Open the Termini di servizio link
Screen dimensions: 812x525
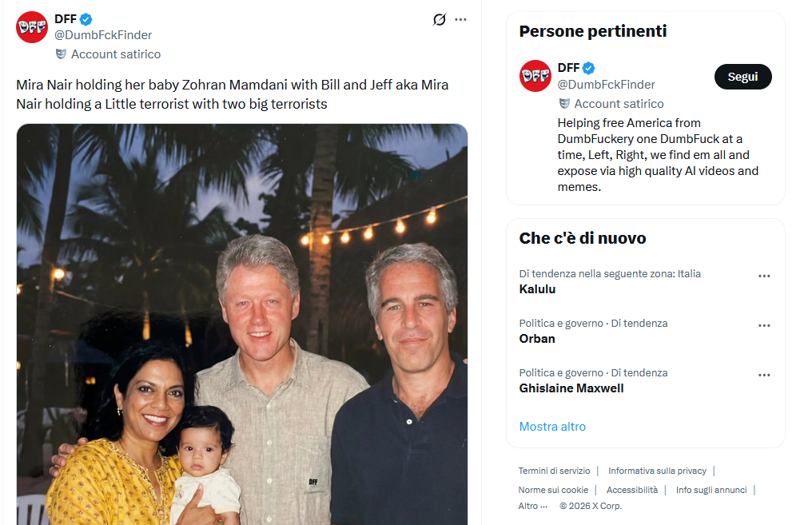[554, 471]
